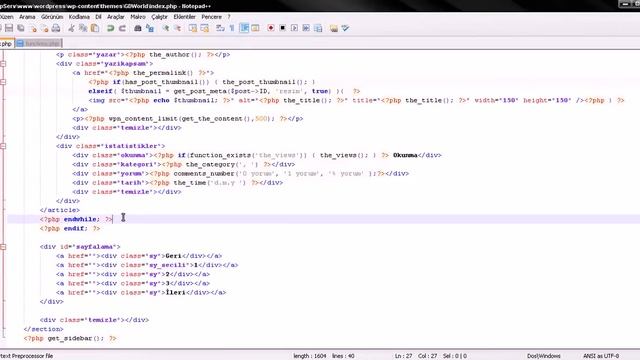Click the folder plugin toolbar icon
The width and height of the screenshot is (640, 360).
tap(333, 28)
